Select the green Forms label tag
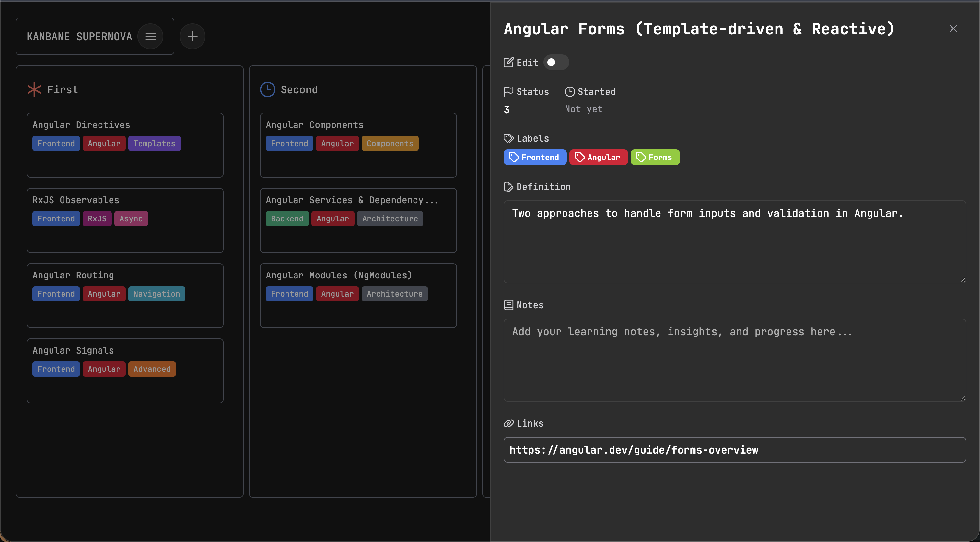Image resolution: width=980 pixels, height=542 pixels. click(x=655, y=157)
